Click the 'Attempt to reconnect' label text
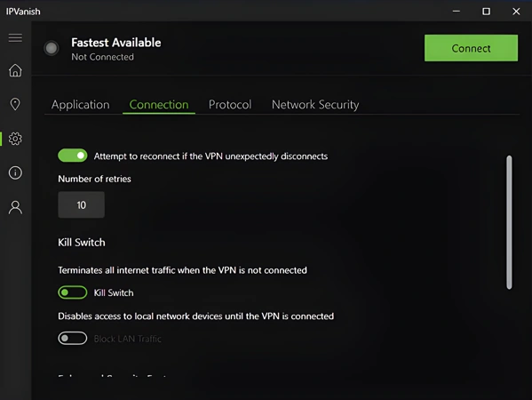The image size is (532, 400). 210,156
